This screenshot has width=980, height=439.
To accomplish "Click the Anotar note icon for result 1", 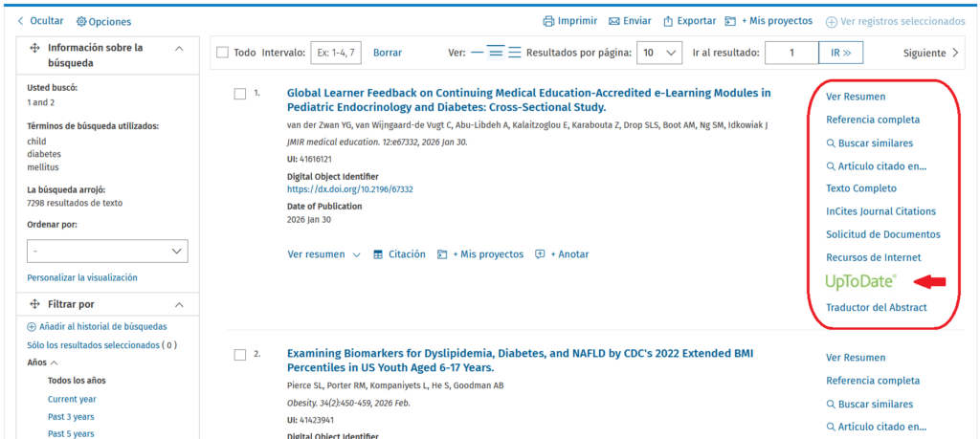I will click(x=540, y=254).
